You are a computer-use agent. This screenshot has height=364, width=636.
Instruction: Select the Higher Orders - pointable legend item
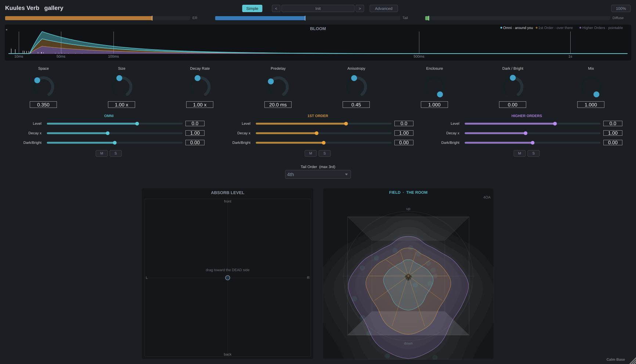point(601,28)
